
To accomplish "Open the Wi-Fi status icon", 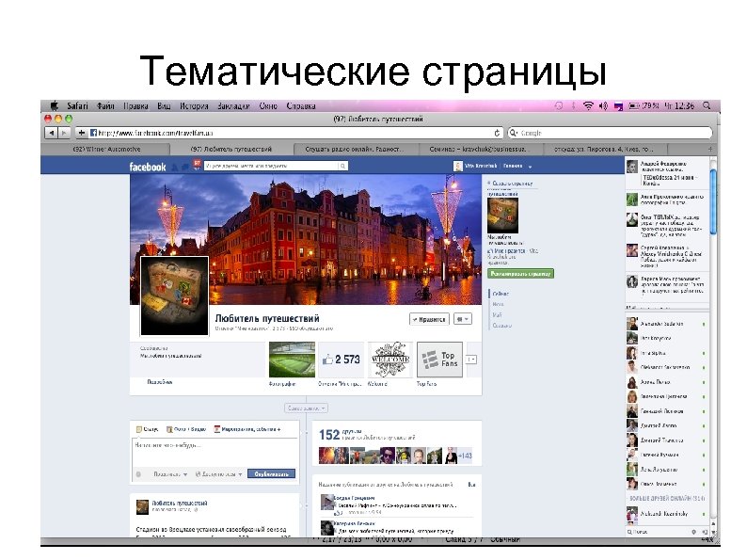I will click(x=588, y=105).
